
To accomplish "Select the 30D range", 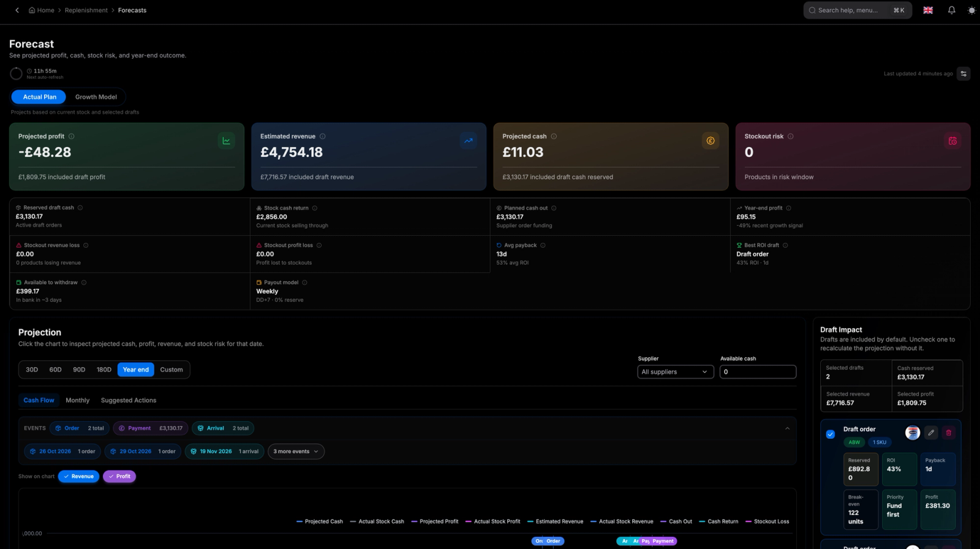I will click(x=32, y=370).
